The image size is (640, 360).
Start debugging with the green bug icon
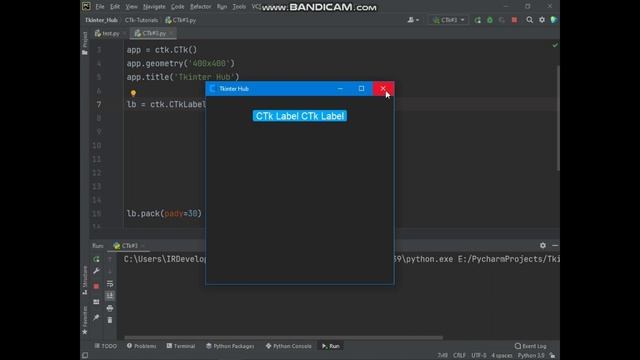tap(490, 20)
